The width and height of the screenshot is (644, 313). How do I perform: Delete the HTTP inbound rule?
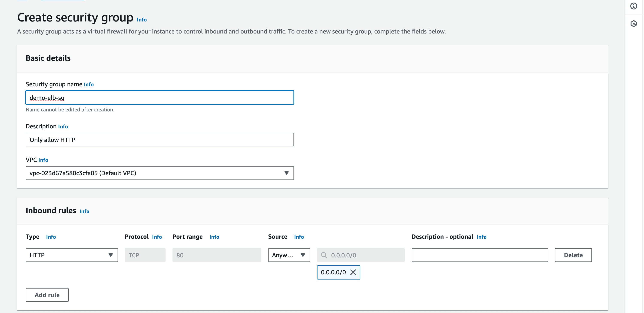pyautogui.click(x=573, y=255)
